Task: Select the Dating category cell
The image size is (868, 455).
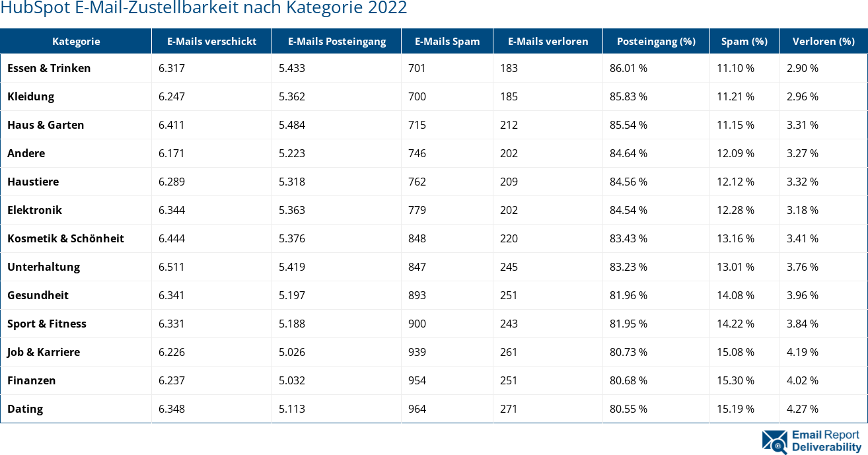Action: [25, 409]
